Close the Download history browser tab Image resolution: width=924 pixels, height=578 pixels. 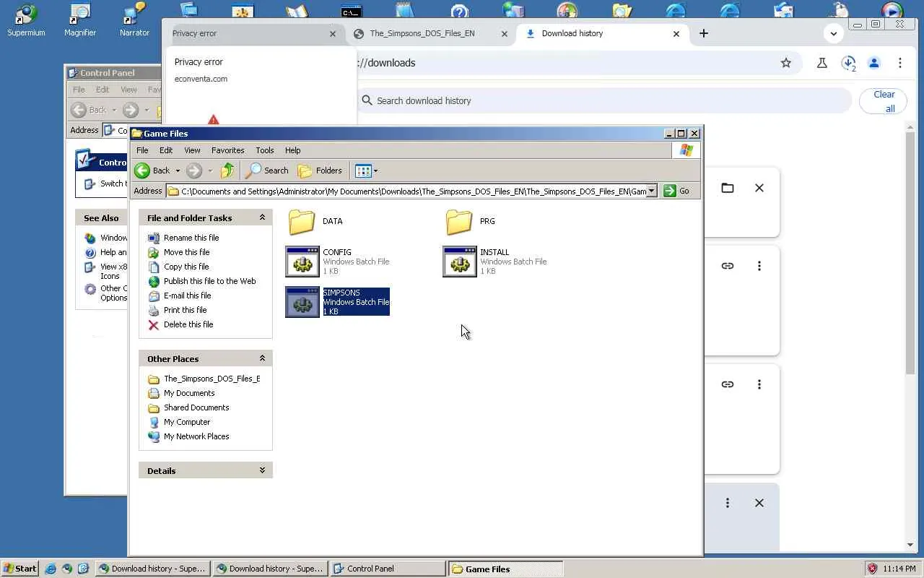pos(676,33)
